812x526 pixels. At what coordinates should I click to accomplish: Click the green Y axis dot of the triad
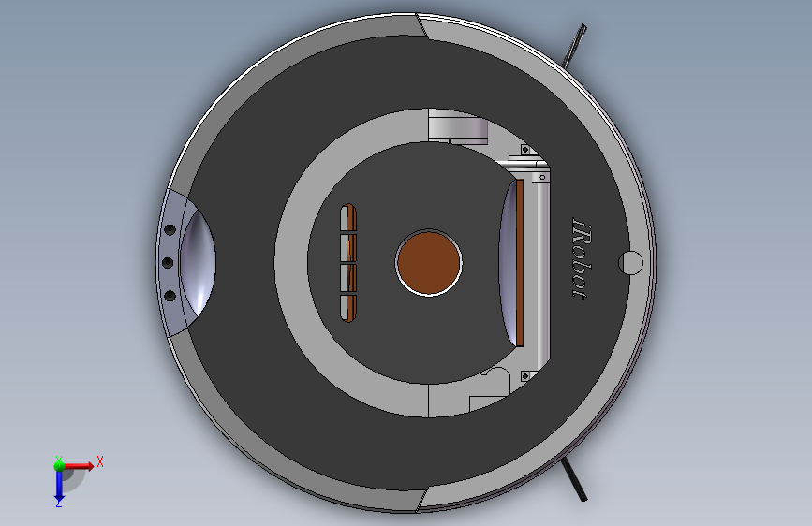click(x=59, y=466)
